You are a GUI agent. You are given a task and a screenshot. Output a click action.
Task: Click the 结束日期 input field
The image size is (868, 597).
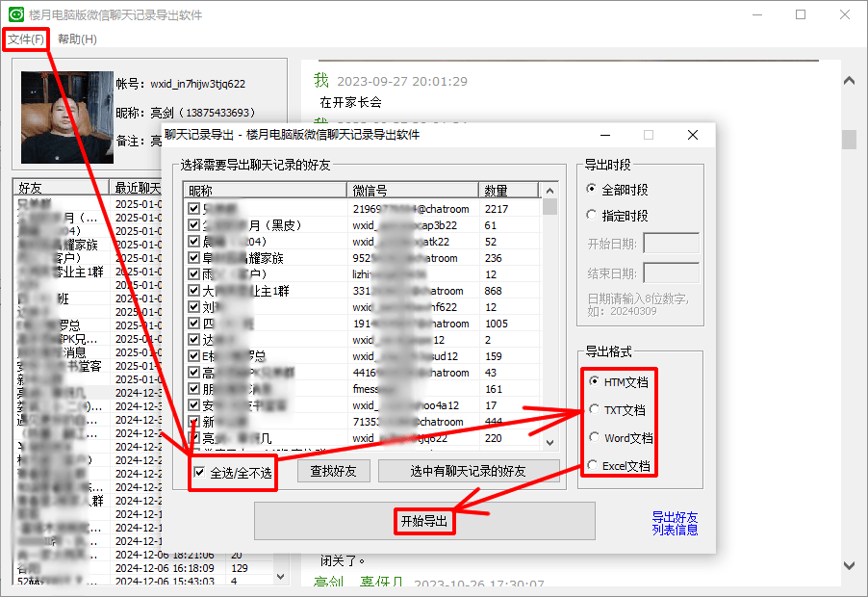pyautogui.click(x=671, y=273)
